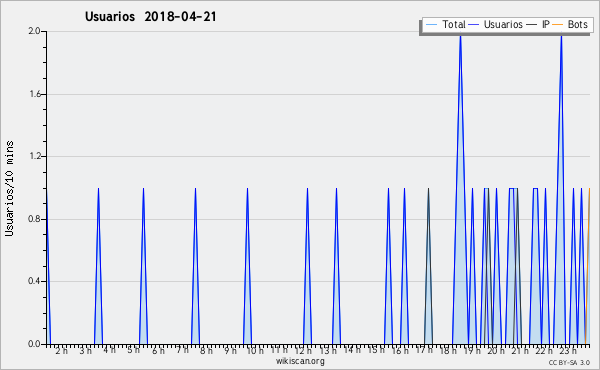This screenshot has height=370, width=600.
Task: Click the '20 h' x-axis label
Action: (x=497, y=351)
